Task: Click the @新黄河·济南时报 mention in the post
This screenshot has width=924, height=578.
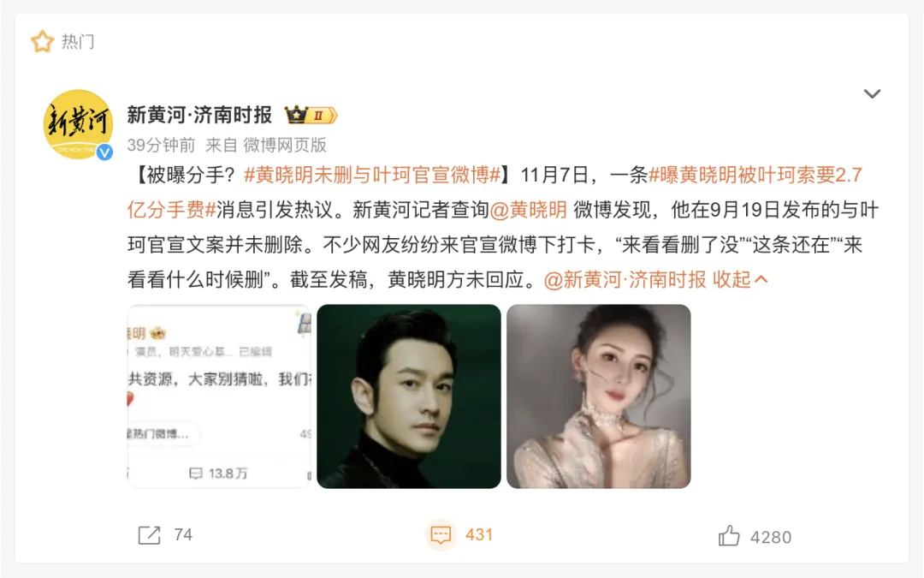Action: (625, 279)
